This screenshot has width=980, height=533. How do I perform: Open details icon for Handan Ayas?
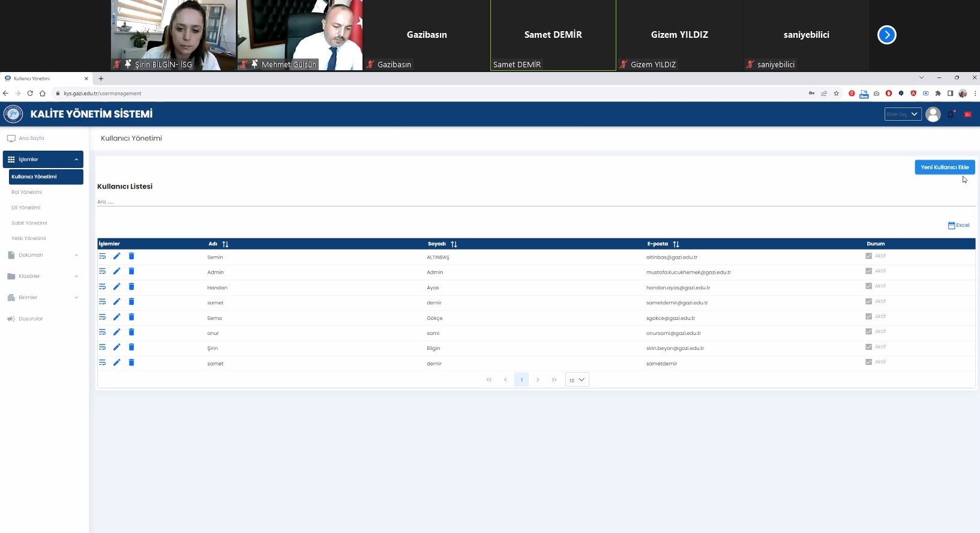click(x=102, y=287)
